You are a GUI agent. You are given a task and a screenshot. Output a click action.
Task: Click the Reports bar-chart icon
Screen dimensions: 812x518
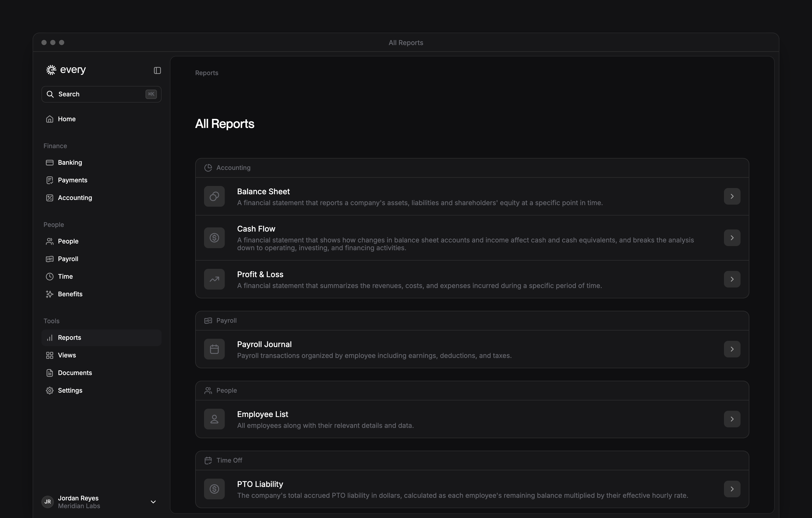pos(49,337)
